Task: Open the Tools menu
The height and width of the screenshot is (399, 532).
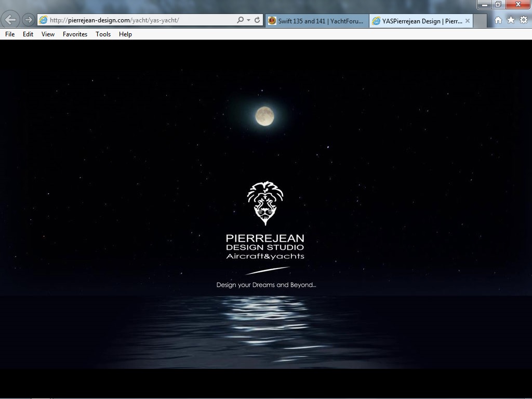Action: pyautogui.click(x=103, y=34)
